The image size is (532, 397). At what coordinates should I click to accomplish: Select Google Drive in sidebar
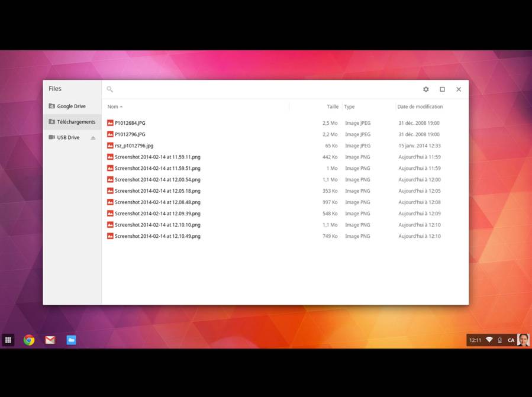pos(71,106)
